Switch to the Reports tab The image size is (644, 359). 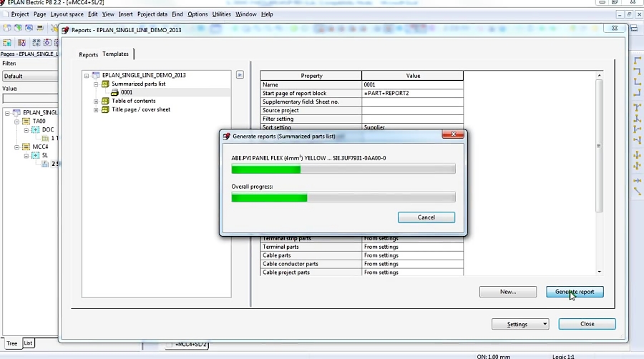click(89, 54)
